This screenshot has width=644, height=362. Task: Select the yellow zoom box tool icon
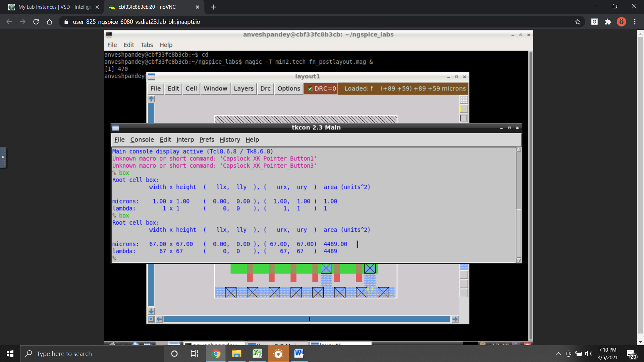464,109
